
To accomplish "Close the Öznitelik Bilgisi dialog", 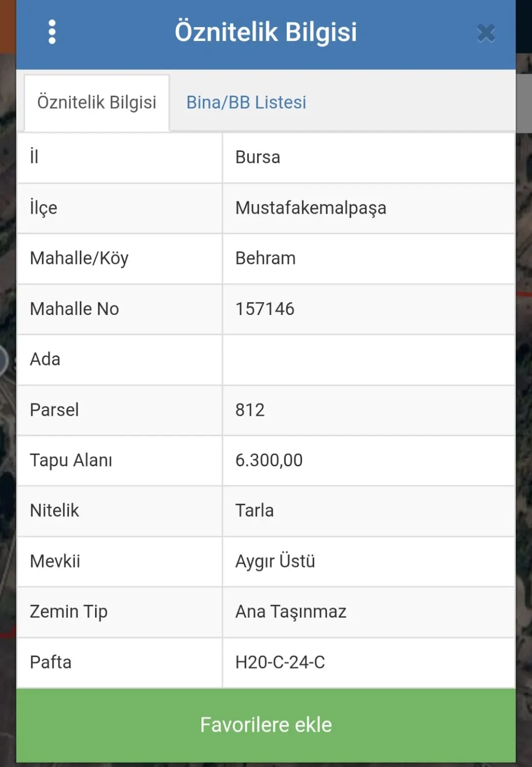I will [x=485, y=33].
